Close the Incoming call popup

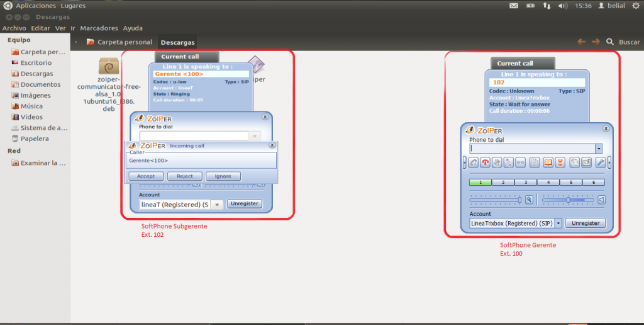tap(272, 145)
